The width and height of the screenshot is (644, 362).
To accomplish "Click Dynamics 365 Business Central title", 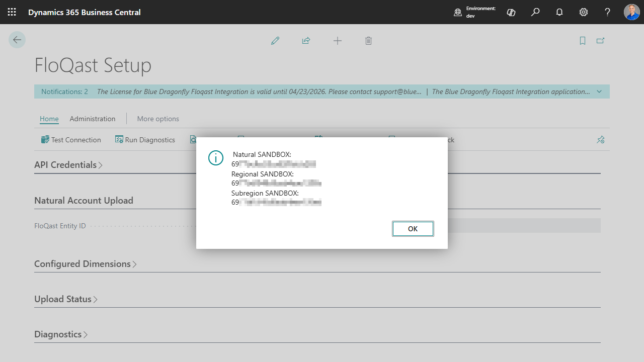I will pyautogui.click(x=85, y=12).
